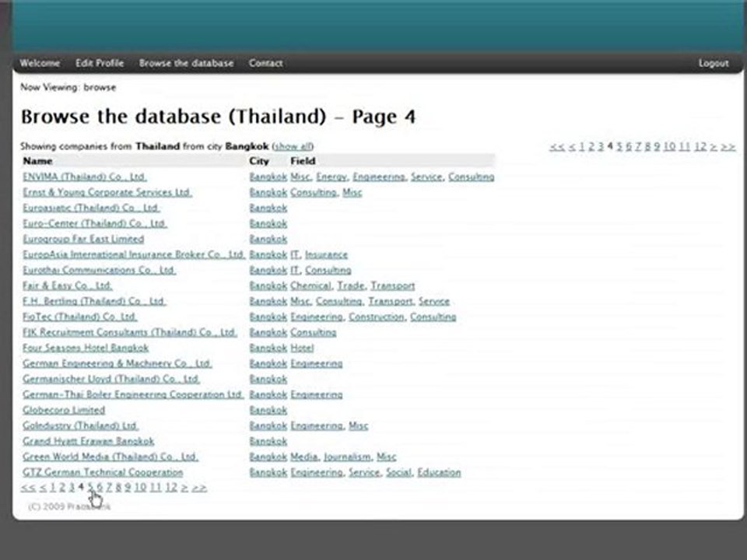The width and height of the screenshot is (747, 560).
Task: Open FioTec (Thailand) Co. Ltd. entry
Action: [80, 317]
